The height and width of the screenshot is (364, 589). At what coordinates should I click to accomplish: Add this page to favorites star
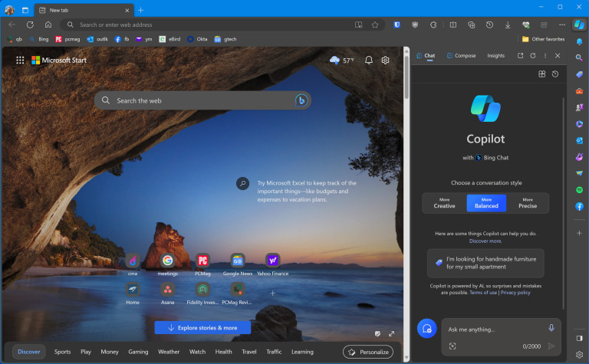point(375,25)
